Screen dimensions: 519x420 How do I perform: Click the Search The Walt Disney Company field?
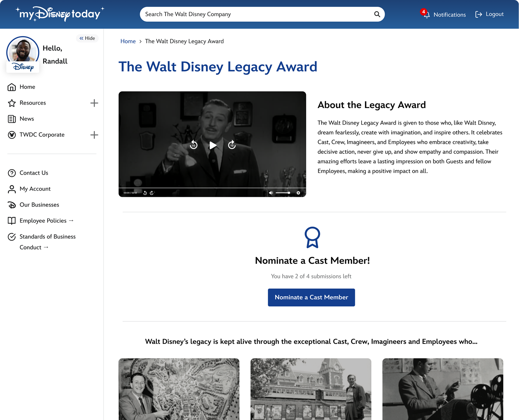coord(256,14)
